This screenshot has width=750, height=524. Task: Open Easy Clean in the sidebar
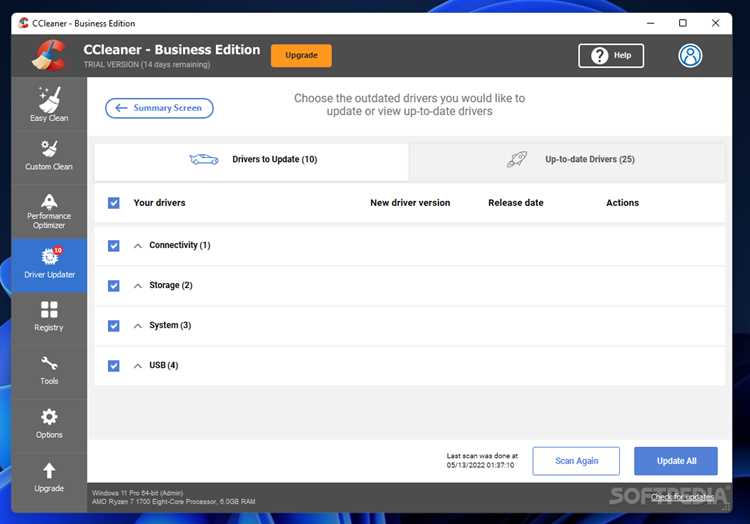49,104
